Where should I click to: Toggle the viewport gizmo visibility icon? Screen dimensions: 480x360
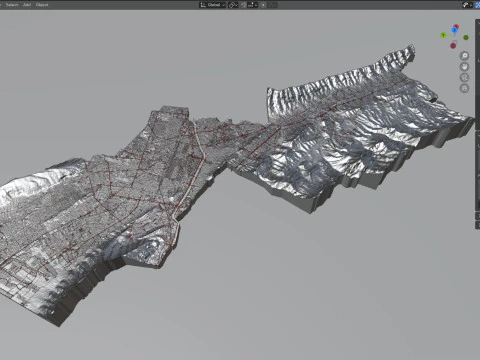466,5
